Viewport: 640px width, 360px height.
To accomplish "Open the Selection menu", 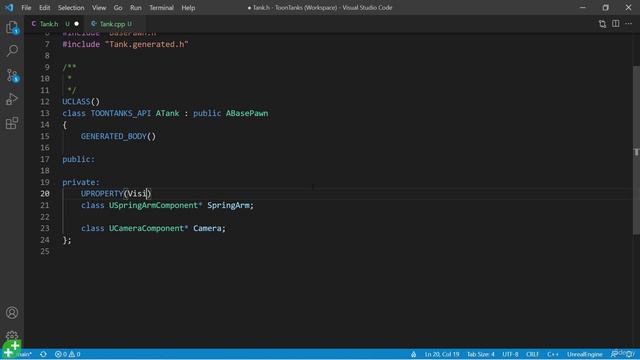I will [x=71, y=8].
